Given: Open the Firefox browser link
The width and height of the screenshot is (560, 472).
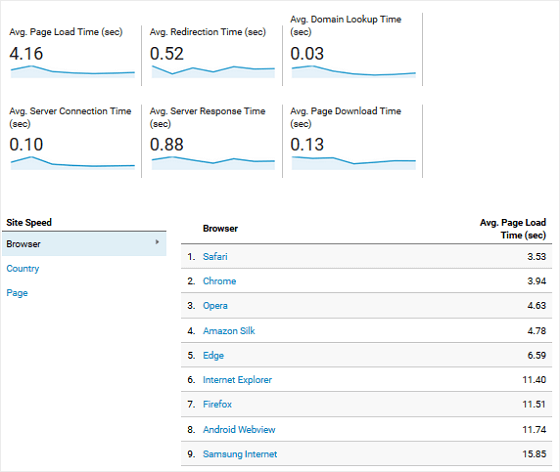Looking at the screenshot, I should [217, 404].
